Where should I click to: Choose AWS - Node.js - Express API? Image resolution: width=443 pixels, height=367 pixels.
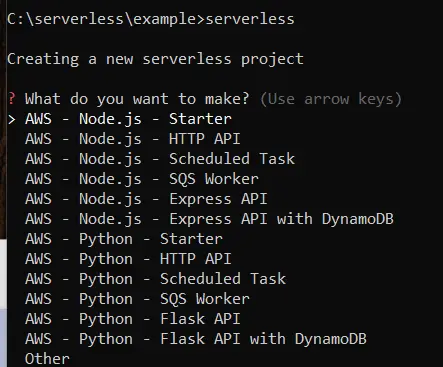(x=146, y=199)
